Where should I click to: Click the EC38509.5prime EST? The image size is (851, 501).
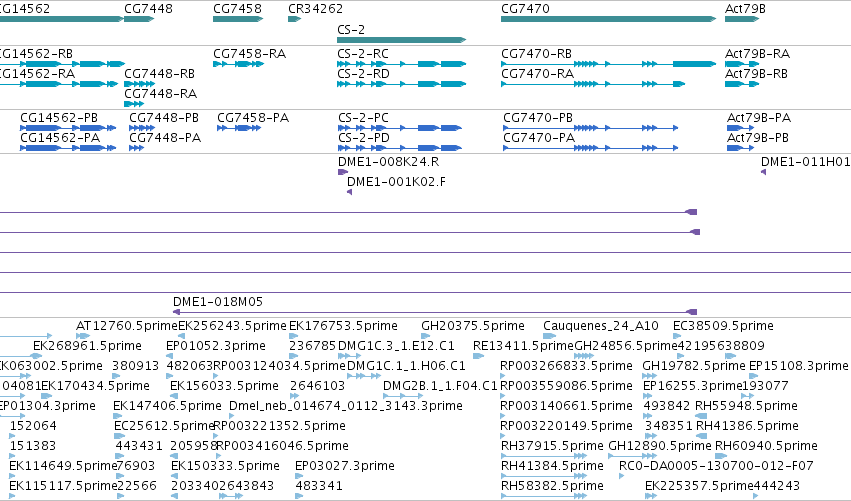click(677, 336)
